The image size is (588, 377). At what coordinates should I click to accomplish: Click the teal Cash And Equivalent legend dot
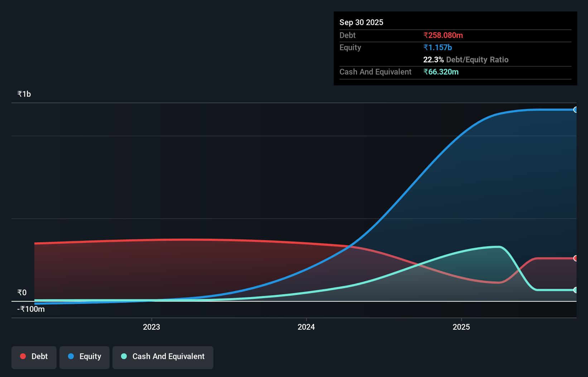pyautogui.click(x=124, y=356)
